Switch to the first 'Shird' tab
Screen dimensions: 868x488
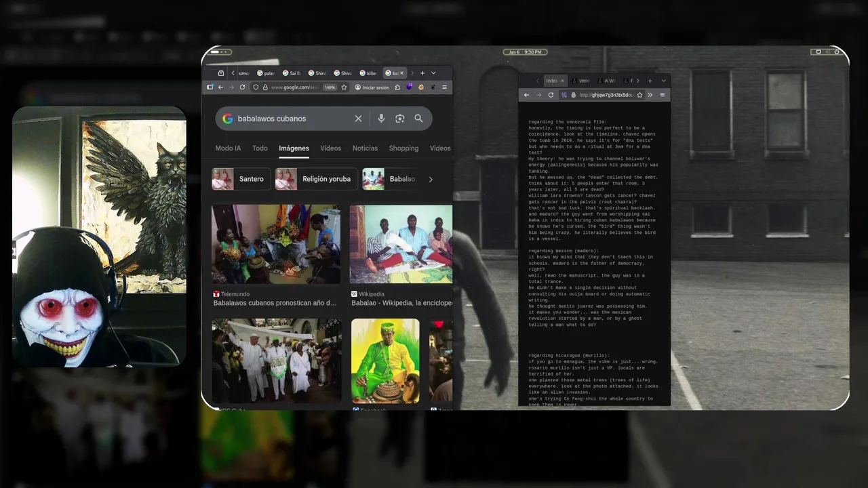click(x=317, y=73)
